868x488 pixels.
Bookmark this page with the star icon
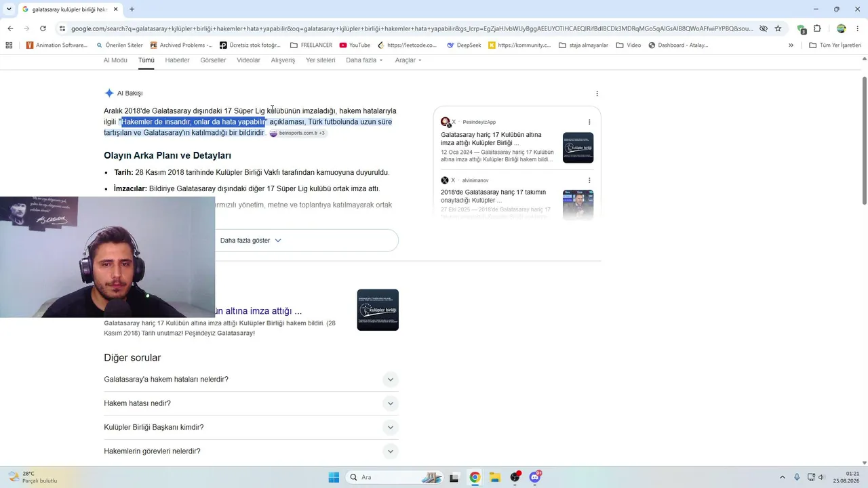click(778, 28)
